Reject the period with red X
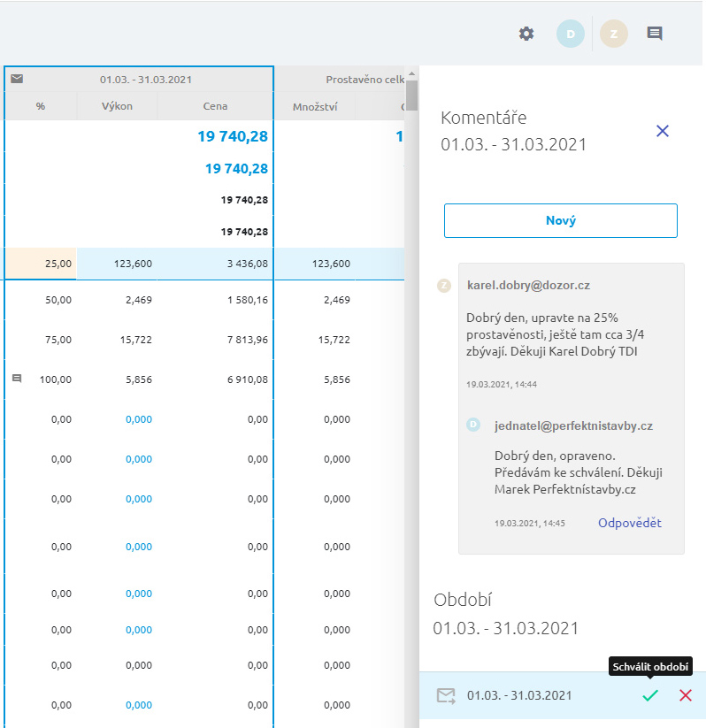The height and width of the screenshot is (728, 706). click(686, 695)
